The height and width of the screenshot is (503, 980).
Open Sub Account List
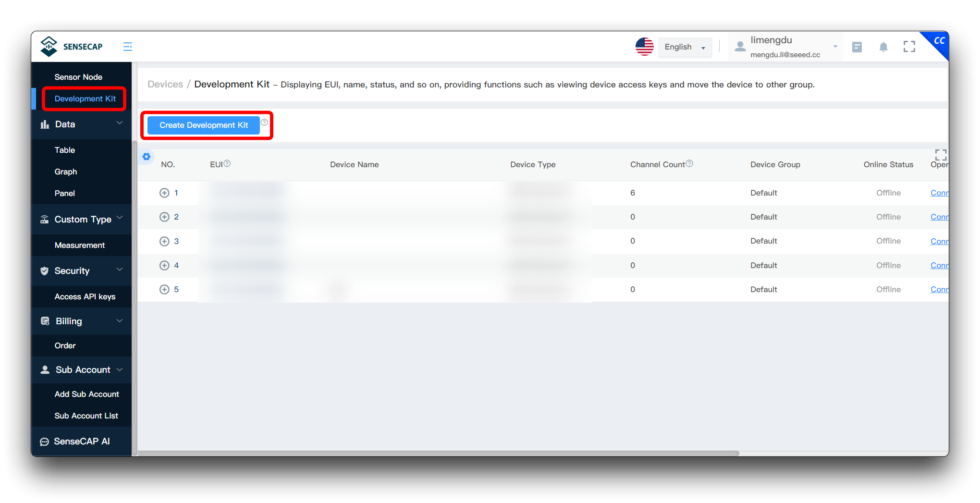coord(86,416)
